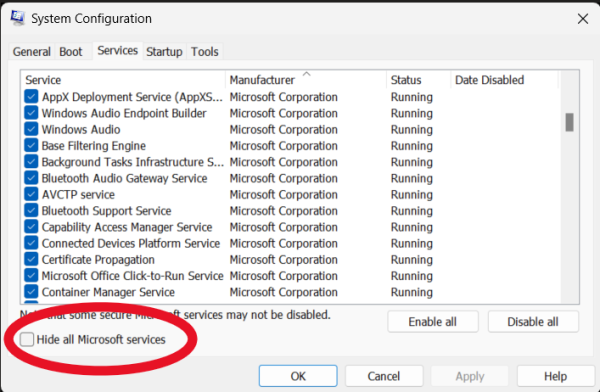Toggle the Windows Audio service checkbox

click(x=31, y=129)
